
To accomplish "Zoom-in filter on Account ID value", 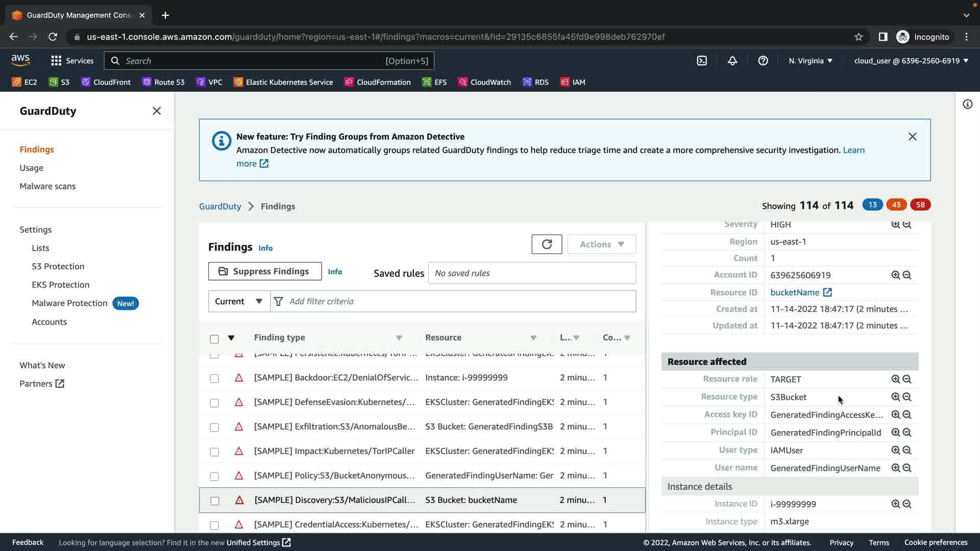I will pos(895,275).
